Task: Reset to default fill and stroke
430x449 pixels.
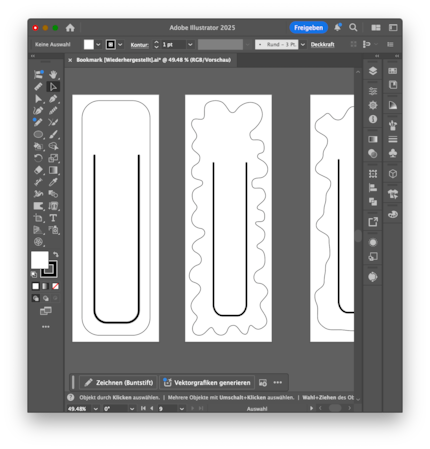Action: pyautogui.click(x=34, y=275)
